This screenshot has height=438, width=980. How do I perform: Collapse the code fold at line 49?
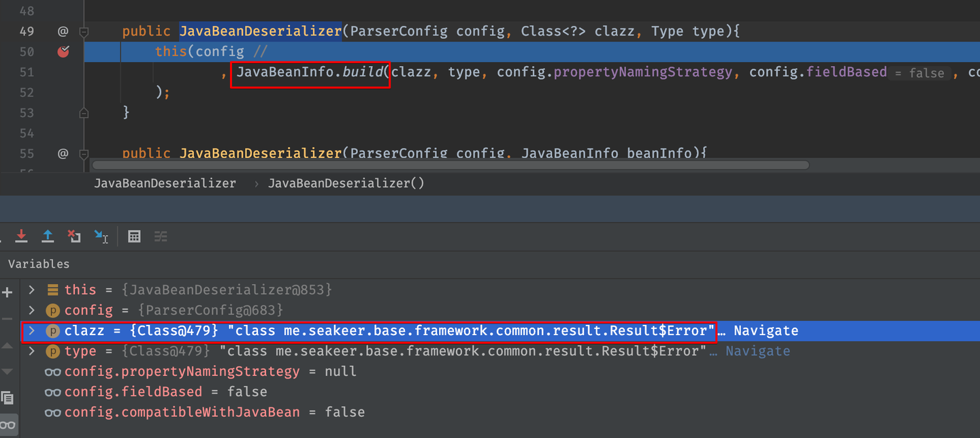pyautogui.click(x=84, y=31)
